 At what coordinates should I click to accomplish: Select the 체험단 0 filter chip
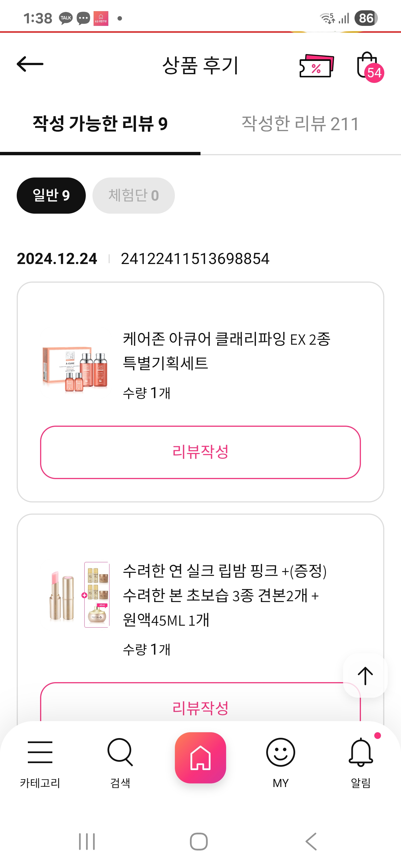[x=134, y=195]
